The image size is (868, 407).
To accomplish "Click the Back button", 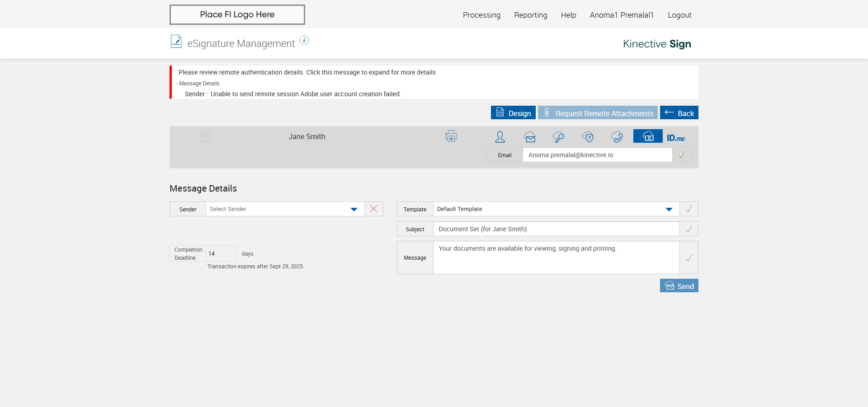I will tap(679, 113).
